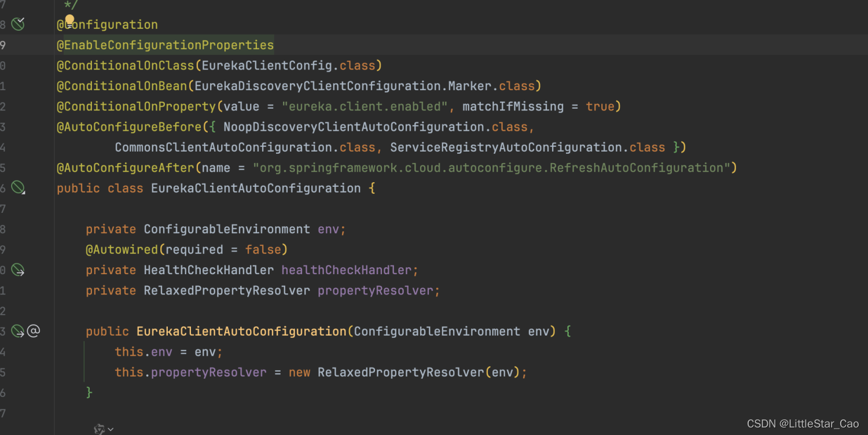This screenshot has height=435, width=868.
Task: Click the "eureka.client.enabled" string literal
Action: (365, 106)
